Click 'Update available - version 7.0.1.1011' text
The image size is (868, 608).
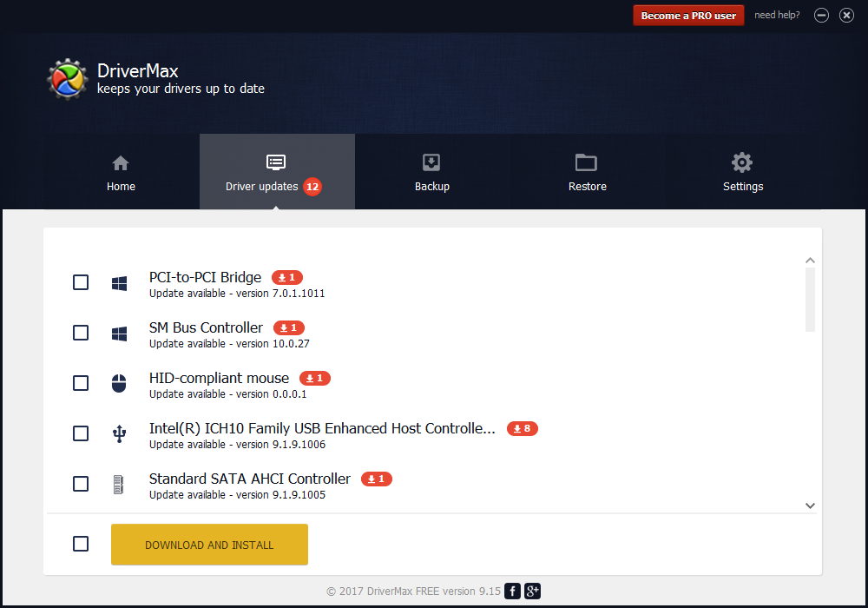coord(237,294)
